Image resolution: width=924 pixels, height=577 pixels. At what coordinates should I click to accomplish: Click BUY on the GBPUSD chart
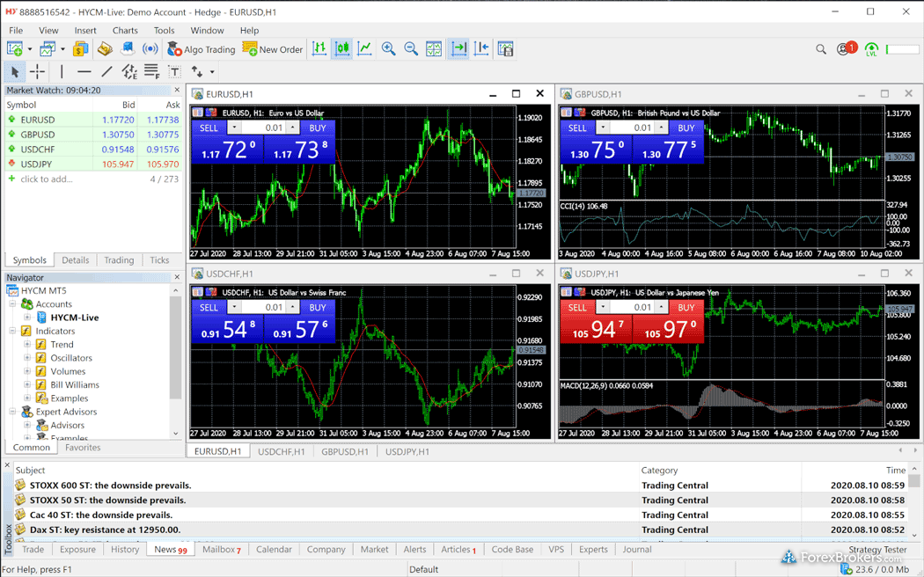pyautogui.click(x=686, y=128)
